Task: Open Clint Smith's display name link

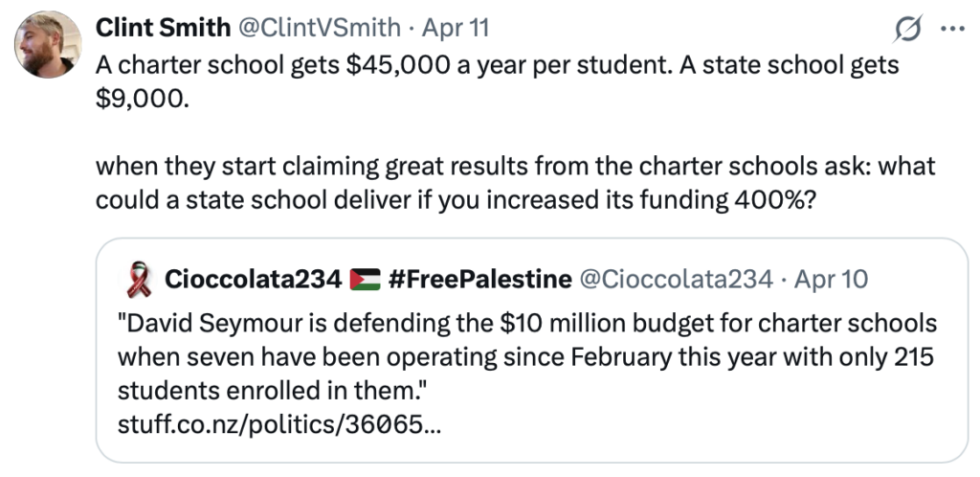Action: 163,29
